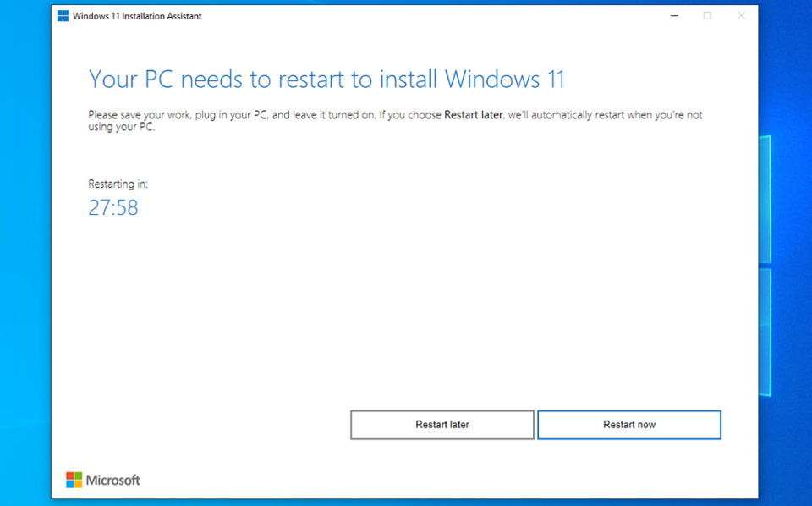Click the desktop wallpaper left of the window
The width and height of the screenshot is (812, 506).
point(25,254)
